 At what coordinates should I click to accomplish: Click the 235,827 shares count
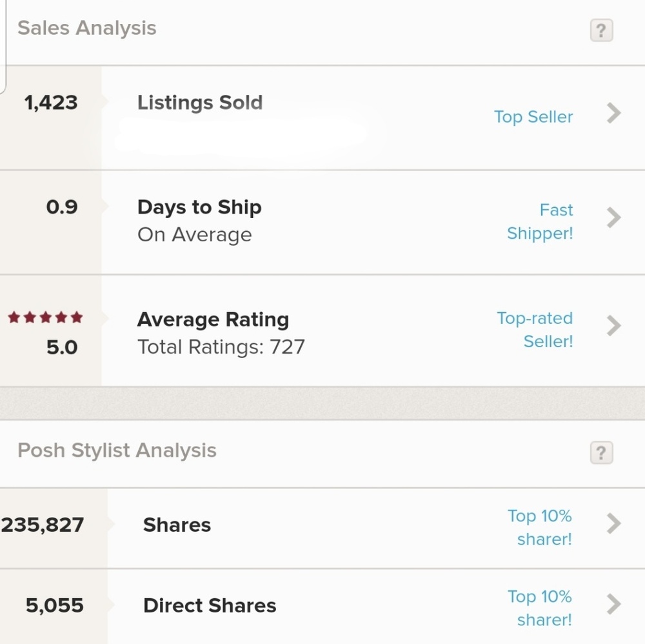[x=43, y=525]
